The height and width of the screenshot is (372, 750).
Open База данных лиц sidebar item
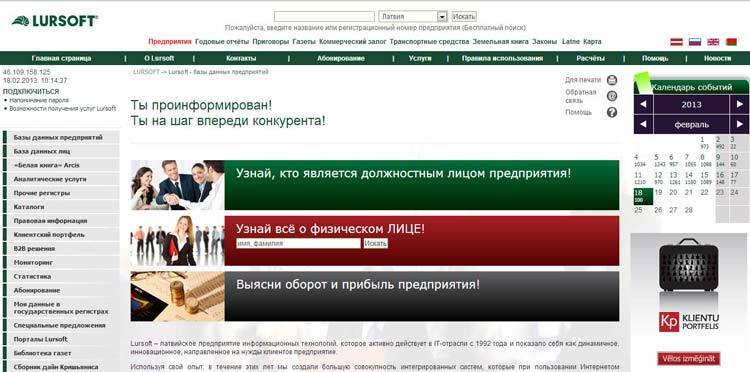click(x=61, y=151)
